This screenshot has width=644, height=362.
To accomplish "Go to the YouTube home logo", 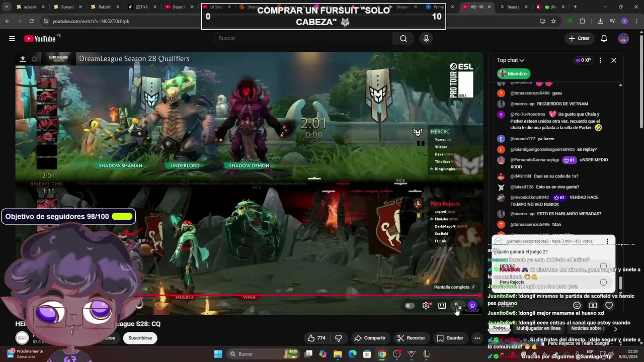I will tap(40, 39).
